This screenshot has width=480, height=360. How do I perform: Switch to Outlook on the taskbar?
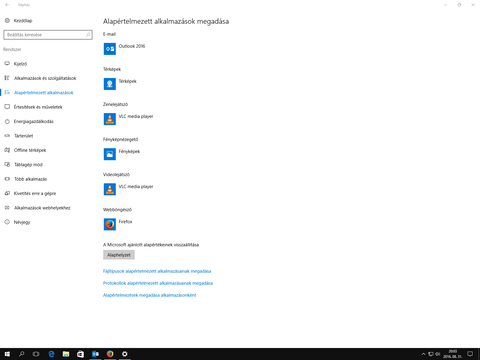pyautogui.click(x=95, y=354)
